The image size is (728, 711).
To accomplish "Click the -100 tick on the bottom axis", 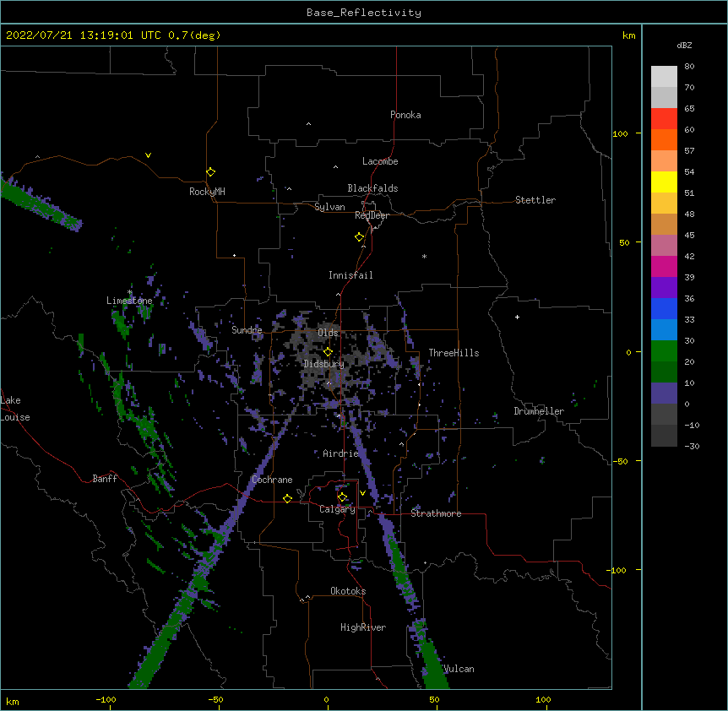I will (106, 699).
